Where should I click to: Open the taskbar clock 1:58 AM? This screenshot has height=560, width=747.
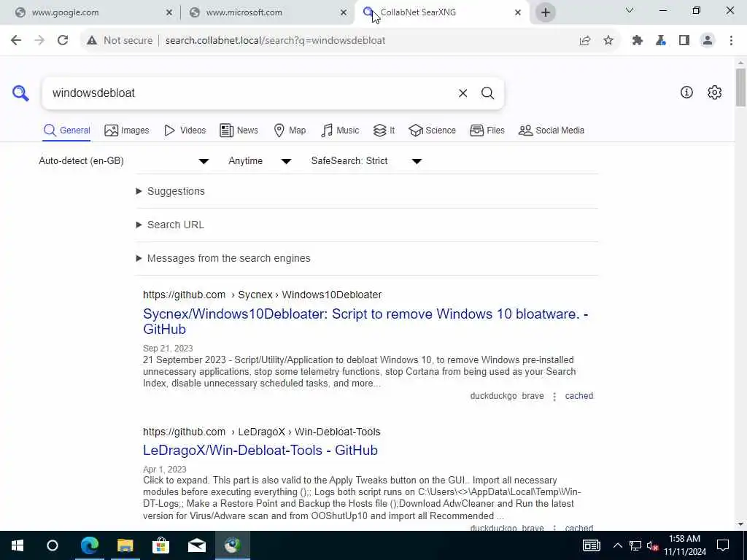[684, 545]
